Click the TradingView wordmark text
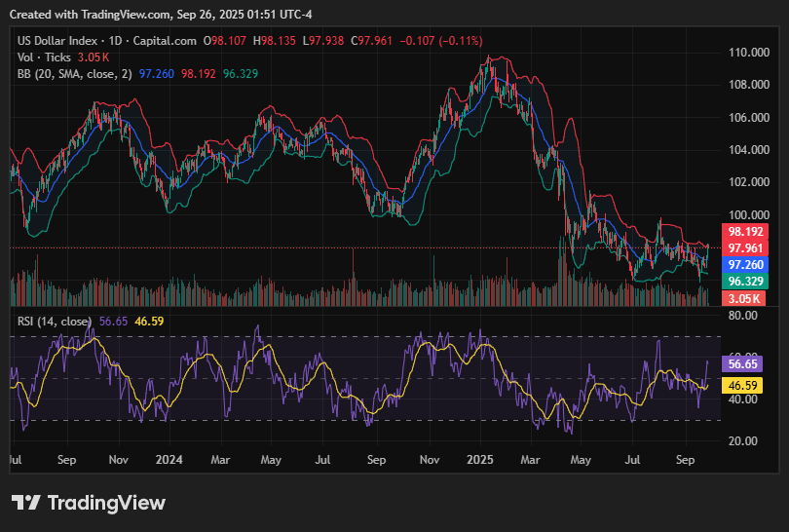789x532 pixels. (107, 503)
